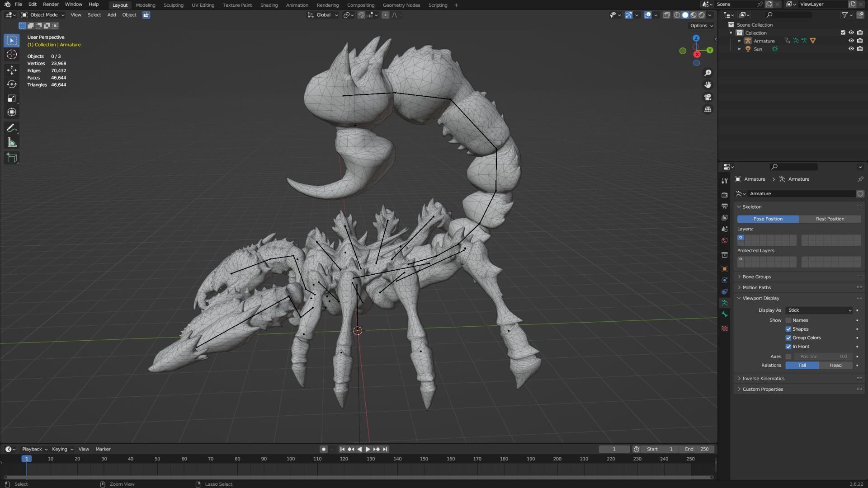Open the Texture properties tab

tap(725, 328)
